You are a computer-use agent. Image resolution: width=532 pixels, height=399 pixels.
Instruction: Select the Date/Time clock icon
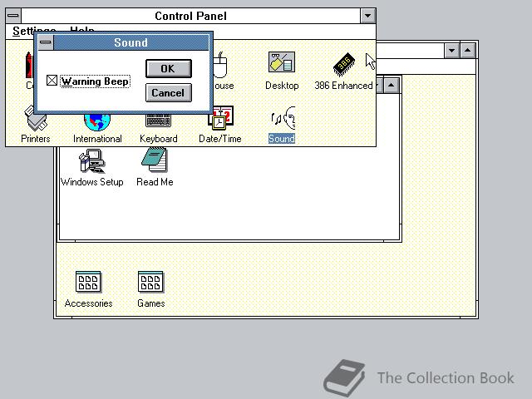(220, 120)
